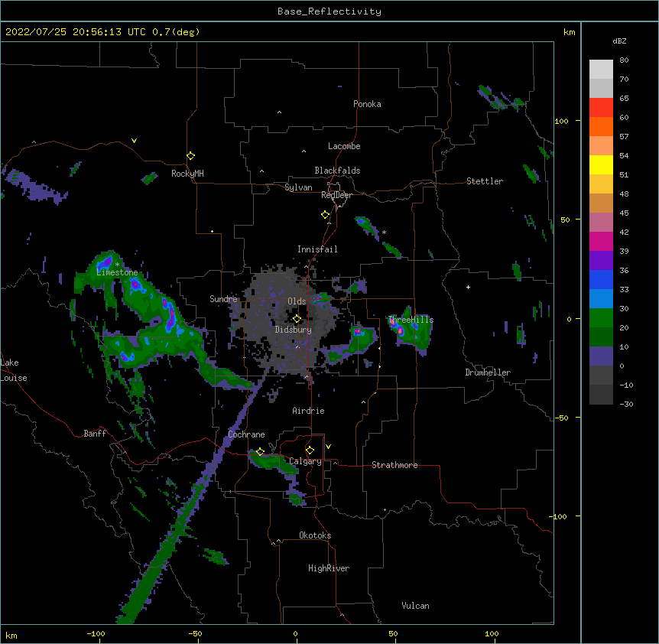
Task: Pick the red 60-65 dBZ legend color
Action: point(601,108)
